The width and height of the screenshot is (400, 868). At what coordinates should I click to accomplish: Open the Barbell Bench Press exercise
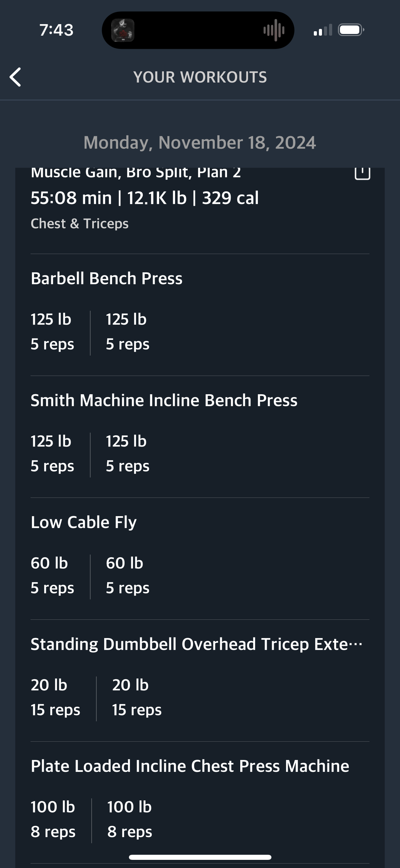pos(107,278)
